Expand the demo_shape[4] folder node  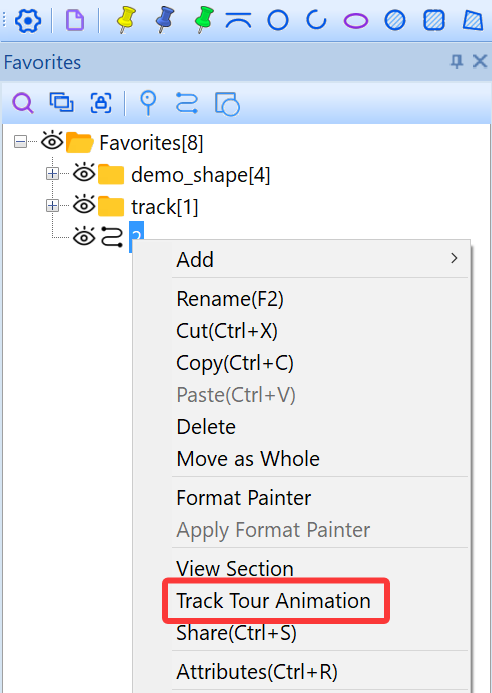click(x=52, y=174)
